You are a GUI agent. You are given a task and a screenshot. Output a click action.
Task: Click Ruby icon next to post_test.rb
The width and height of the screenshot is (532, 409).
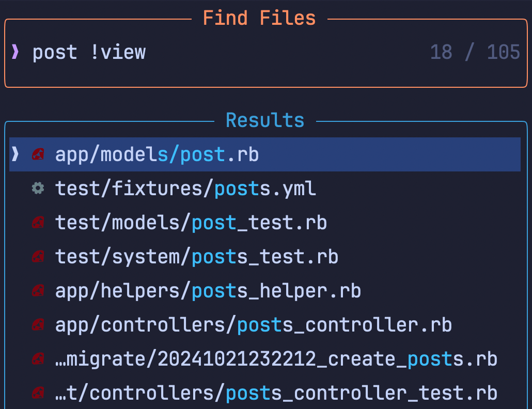pos(38,223)
